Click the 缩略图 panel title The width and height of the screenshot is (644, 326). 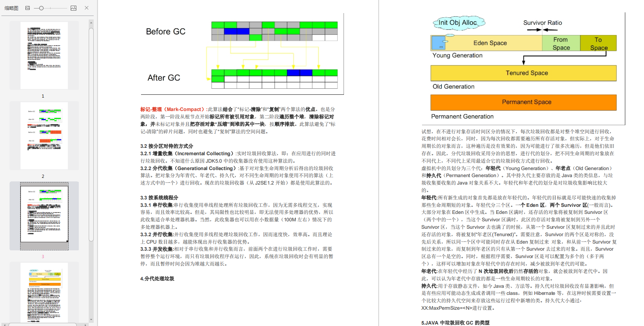pos(11,8)
